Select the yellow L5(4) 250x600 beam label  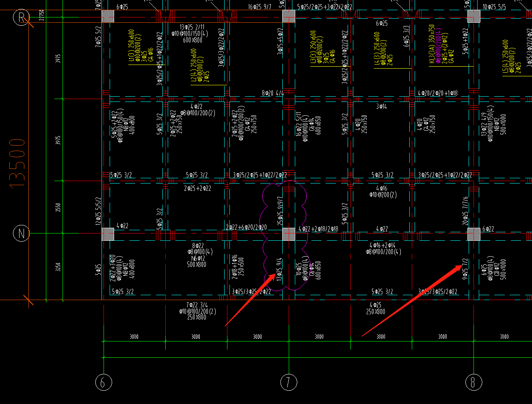[x=505, y=56]
